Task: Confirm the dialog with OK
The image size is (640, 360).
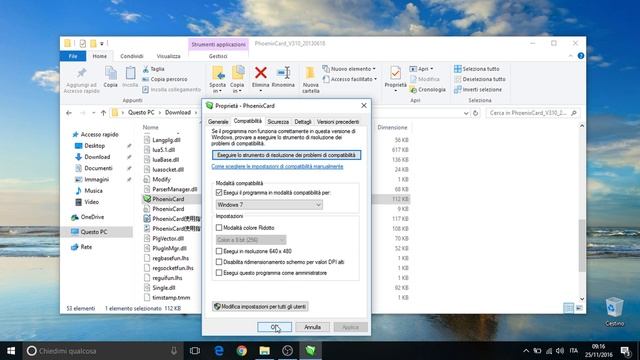Action: 275,327
